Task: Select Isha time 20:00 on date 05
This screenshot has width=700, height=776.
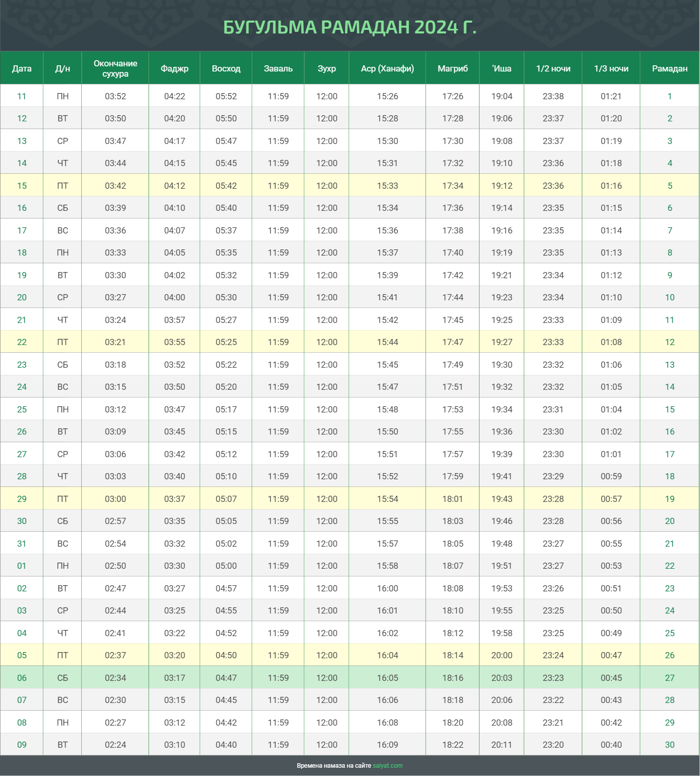Action: tap(502, 655)
